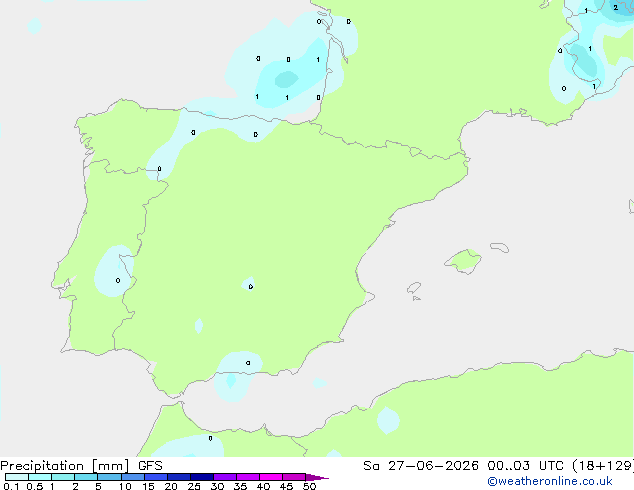
Task: Open the weatheronline.co.uk copyright link
Action: pos(550,481)
